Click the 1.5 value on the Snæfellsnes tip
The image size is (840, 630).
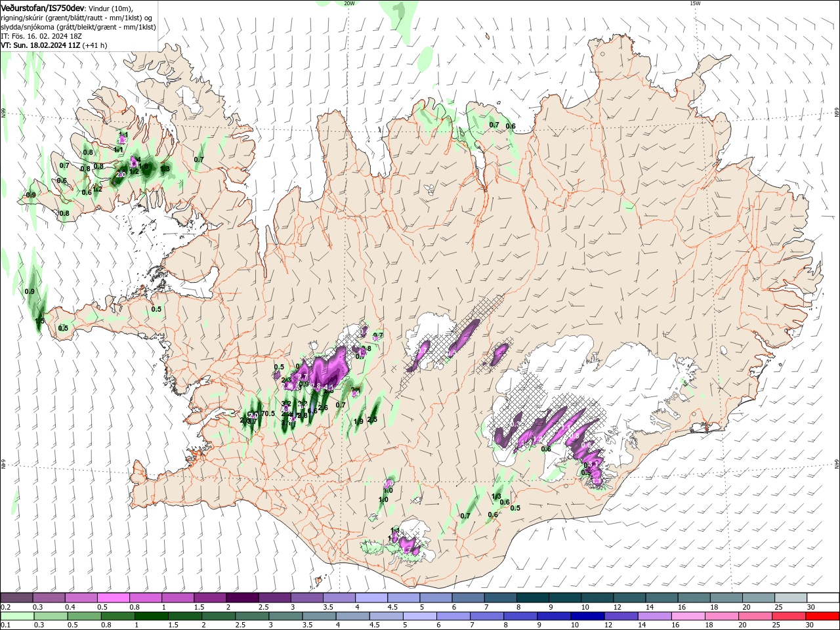click(x=39, y=321)
